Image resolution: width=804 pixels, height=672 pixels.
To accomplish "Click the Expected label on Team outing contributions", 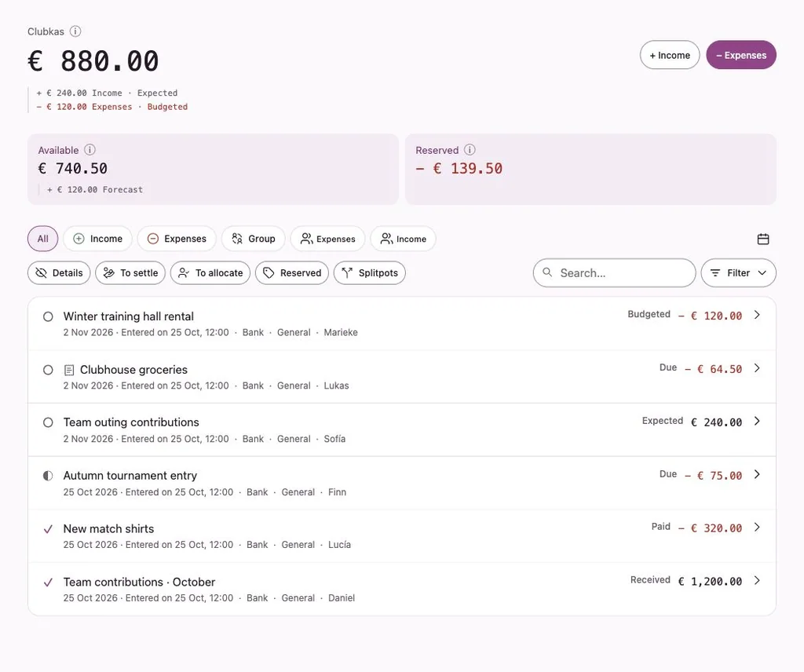I will 663,420.
